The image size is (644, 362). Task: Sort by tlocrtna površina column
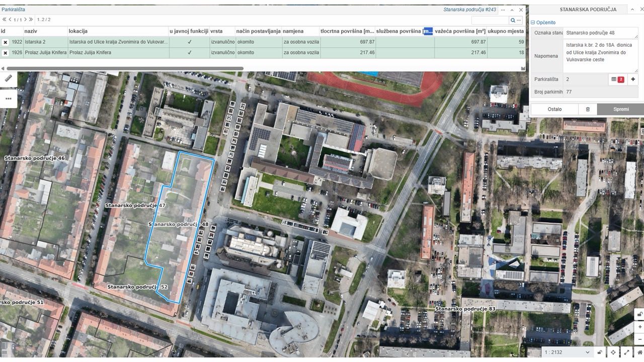click(x=348, y=31)
